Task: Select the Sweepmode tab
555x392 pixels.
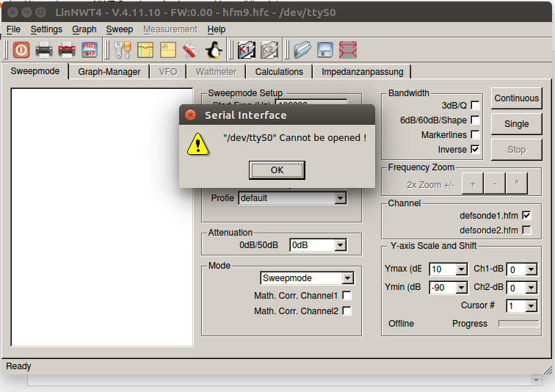Action: 35,71
